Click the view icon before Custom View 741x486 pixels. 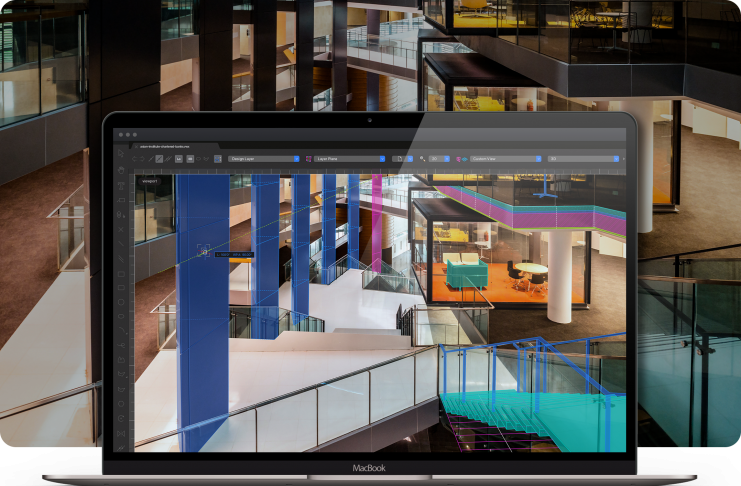tap(461, 159)
